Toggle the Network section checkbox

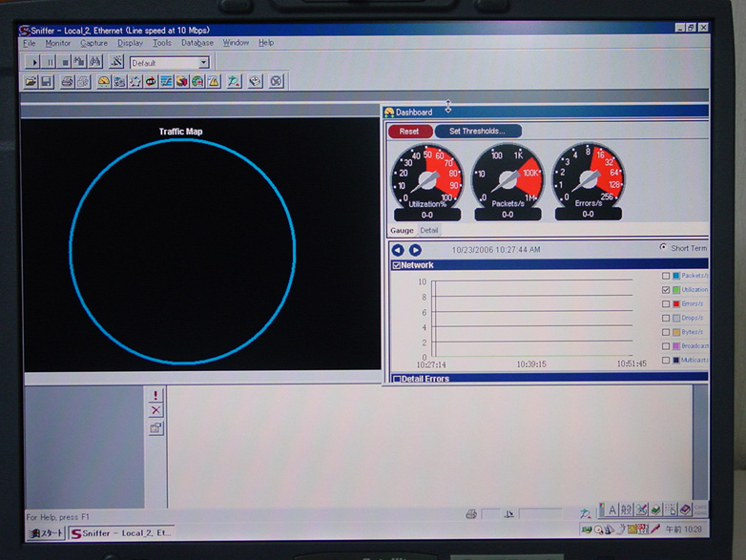point(397,265)
